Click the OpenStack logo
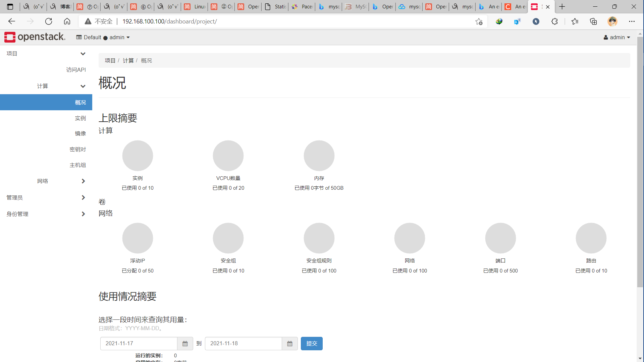Screen dimensions: 644x362 click(35, 37)
